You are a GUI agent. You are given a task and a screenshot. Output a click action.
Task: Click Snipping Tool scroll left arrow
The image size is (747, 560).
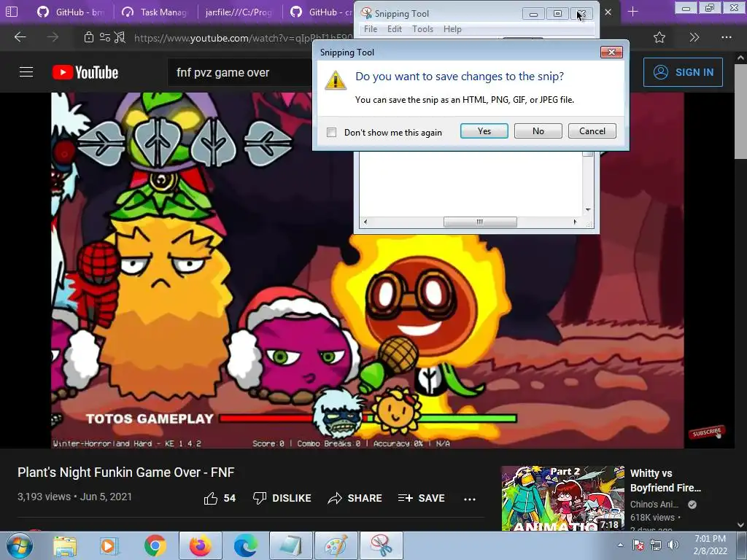coord(365,222)
